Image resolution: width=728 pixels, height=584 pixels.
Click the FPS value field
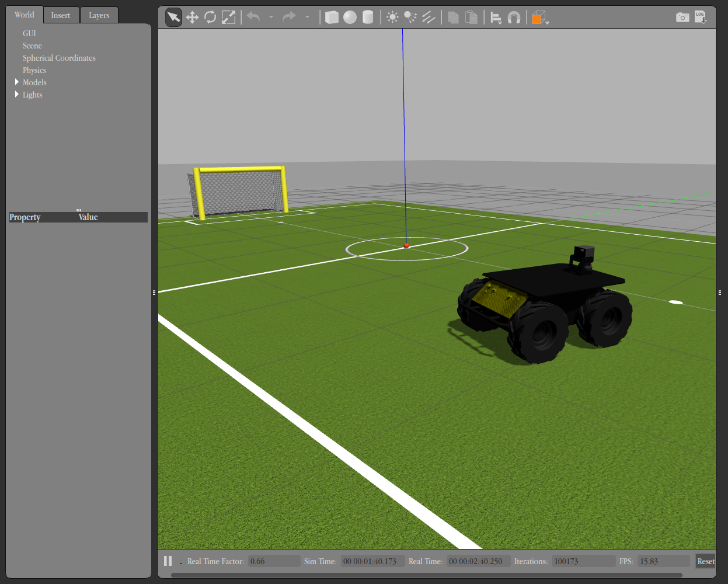[x=663, y=561]
